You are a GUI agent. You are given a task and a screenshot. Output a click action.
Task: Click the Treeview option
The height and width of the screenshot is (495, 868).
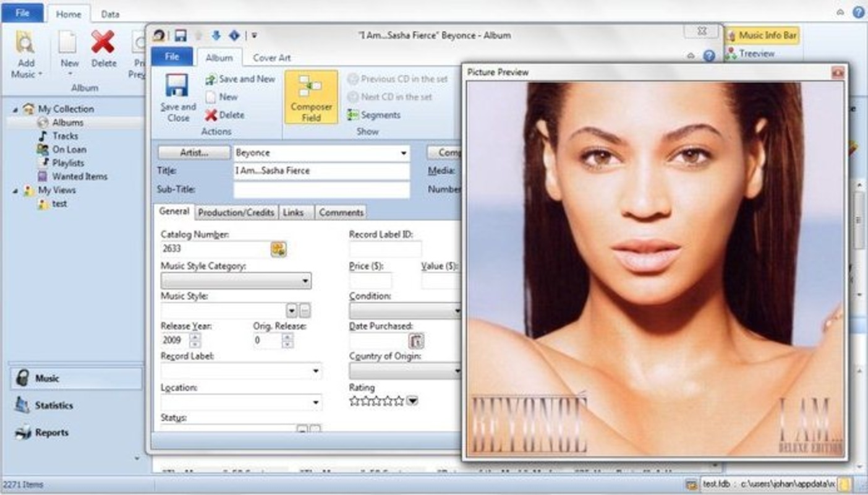pyautogui.click(x=750, y=54)
